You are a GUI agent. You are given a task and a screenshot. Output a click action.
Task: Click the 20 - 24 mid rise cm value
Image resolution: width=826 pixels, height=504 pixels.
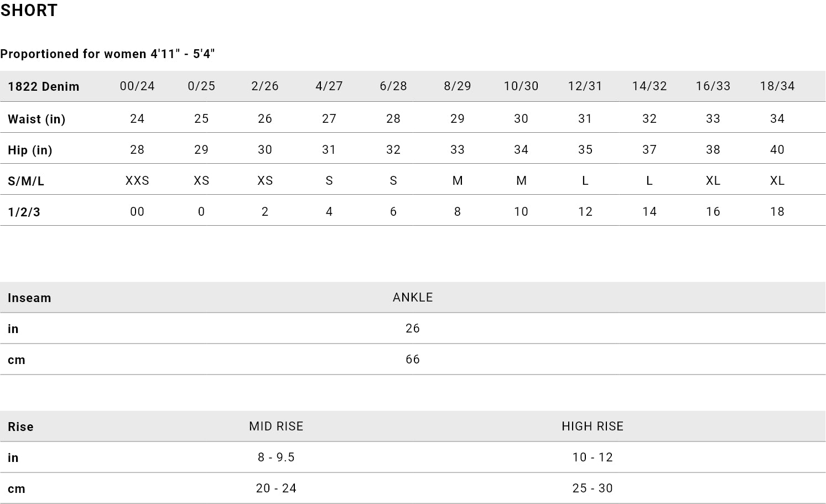tap(276, 489)
